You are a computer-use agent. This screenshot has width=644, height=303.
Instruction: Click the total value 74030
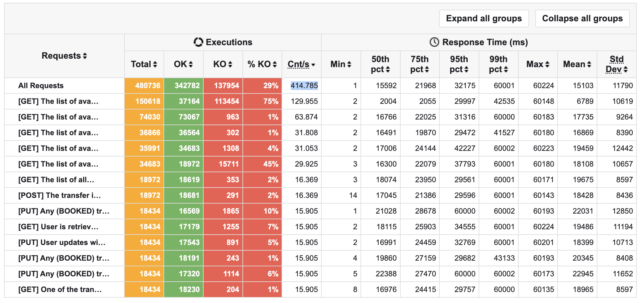[x=150, y=117]
